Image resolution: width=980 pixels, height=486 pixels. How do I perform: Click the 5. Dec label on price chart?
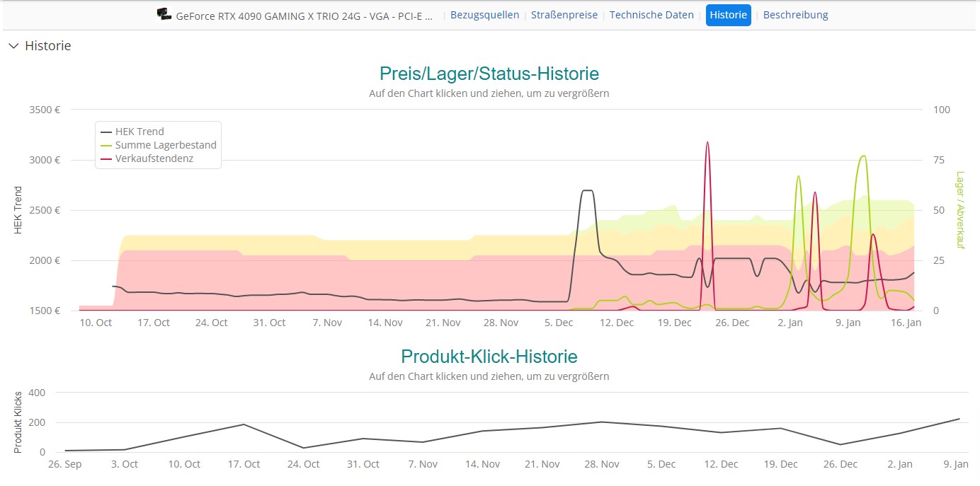[559, 323]
